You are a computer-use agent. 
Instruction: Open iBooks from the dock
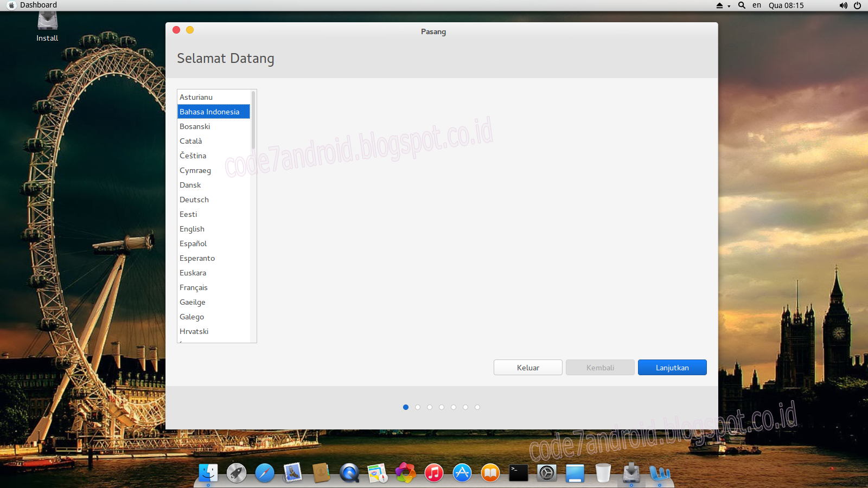point(490,472)
